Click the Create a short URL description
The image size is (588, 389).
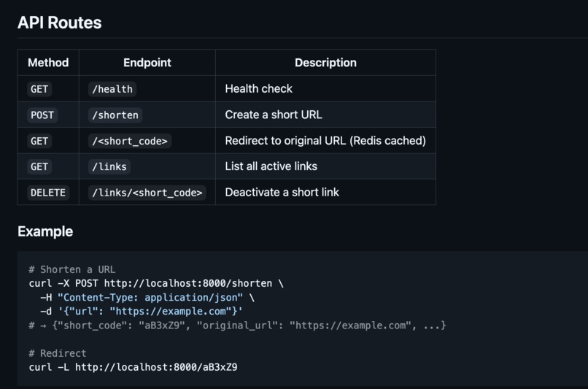pos(274,115)
